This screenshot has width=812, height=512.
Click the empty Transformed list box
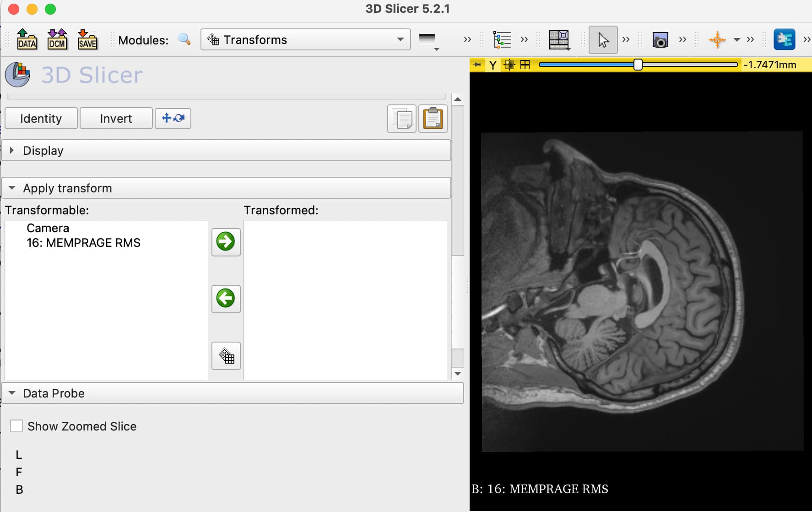[x=346, y=300]
